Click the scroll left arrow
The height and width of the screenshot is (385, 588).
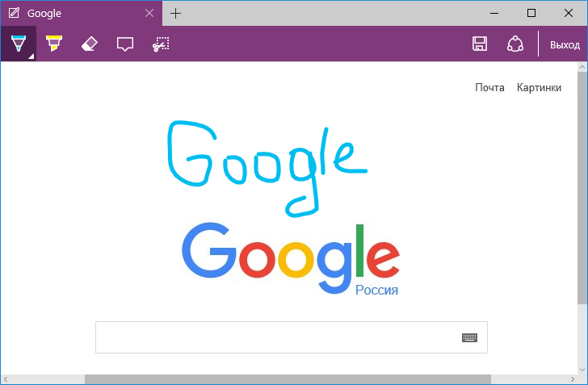tap(5, 379)
